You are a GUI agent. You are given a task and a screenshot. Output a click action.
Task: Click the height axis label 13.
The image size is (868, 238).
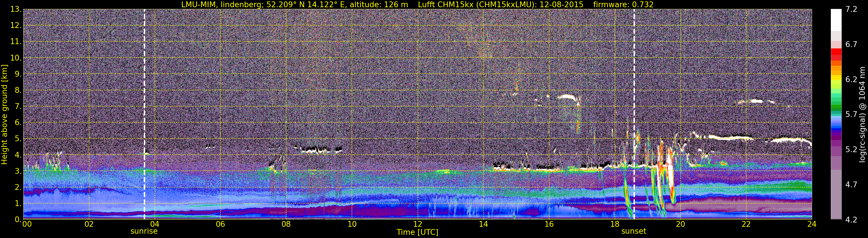click(x=16, y=9)
